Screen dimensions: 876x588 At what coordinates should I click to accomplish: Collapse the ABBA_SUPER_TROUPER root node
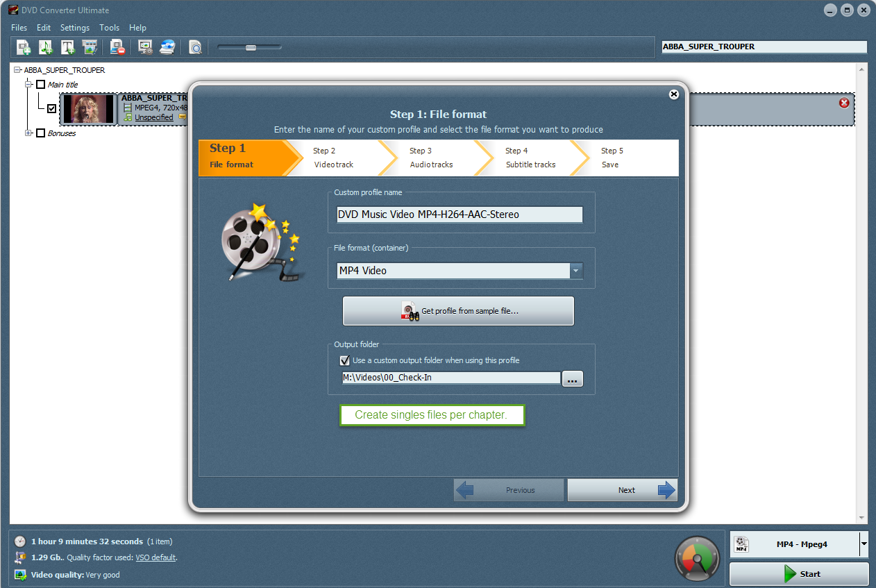tap(17, 70)
